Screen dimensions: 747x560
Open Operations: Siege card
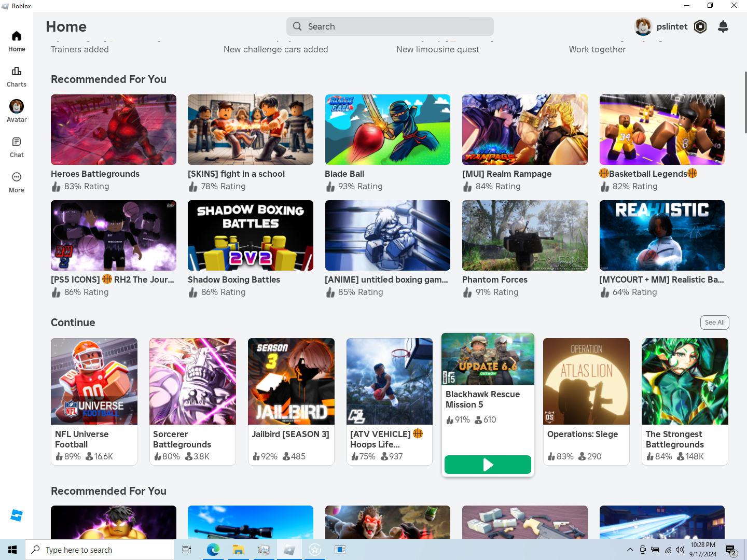[586, 402]
